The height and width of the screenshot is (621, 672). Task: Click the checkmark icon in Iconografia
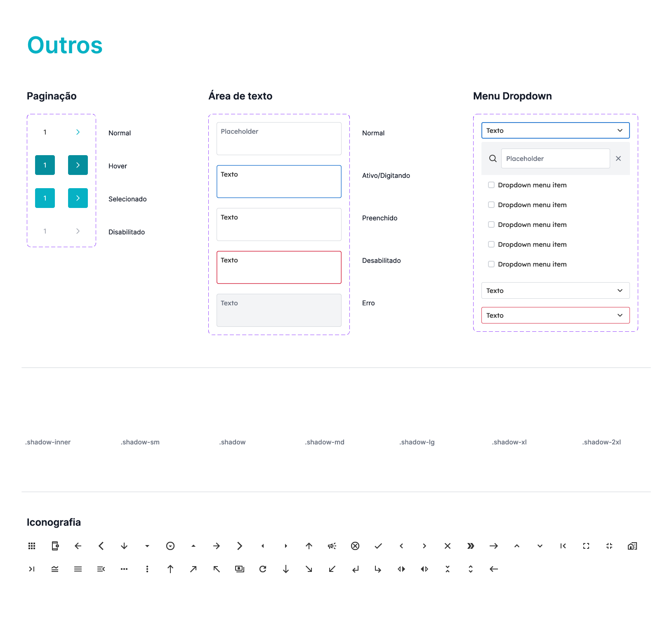pyautogui.click(x=378, y=546)
